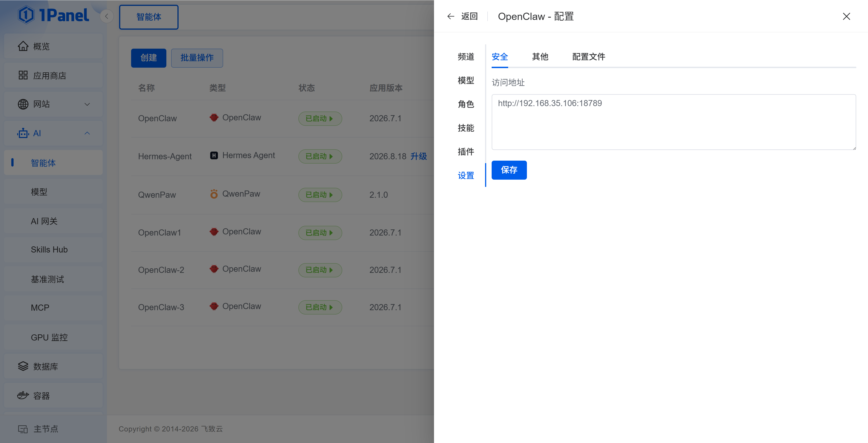Open the 模型 section in drawer
The width and height of the screenshot is (868, 443).
point(466,80)
